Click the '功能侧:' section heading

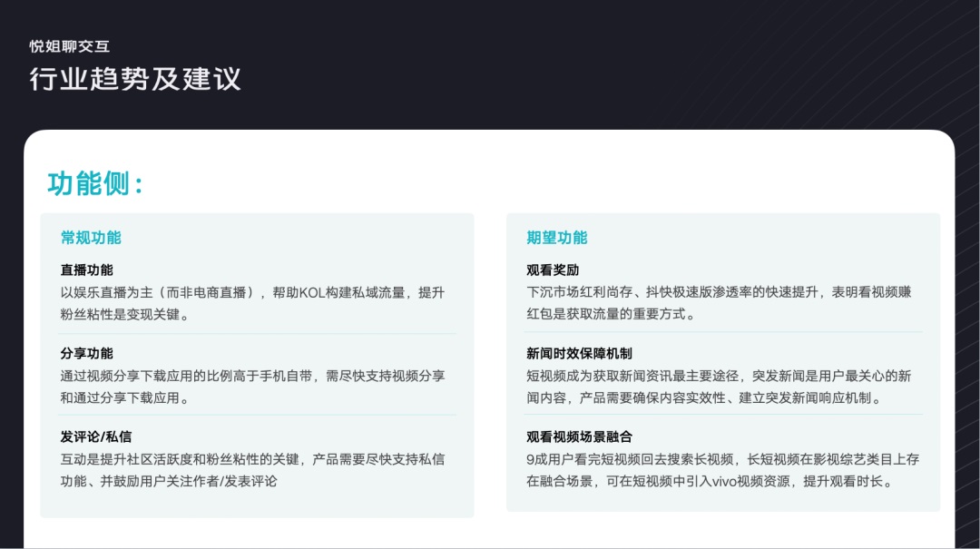click(x=95, y=184)
